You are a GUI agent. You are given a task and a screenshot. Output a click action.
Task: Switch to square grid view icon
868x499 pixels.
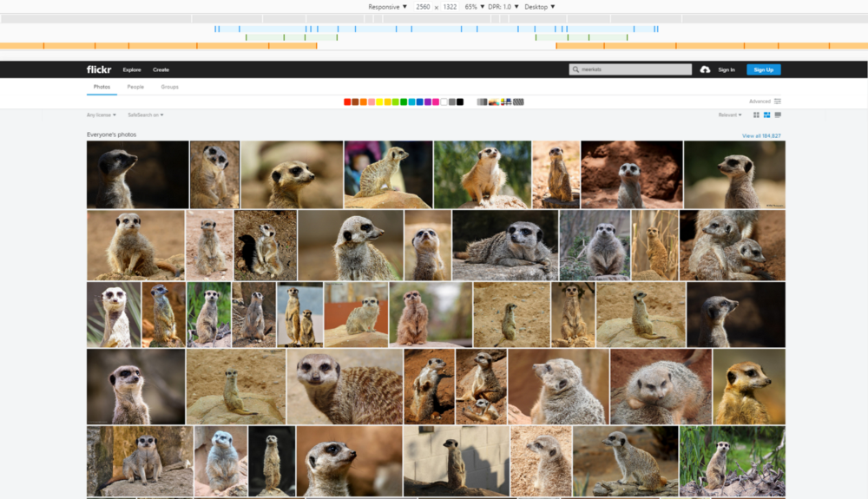point(757,115)
